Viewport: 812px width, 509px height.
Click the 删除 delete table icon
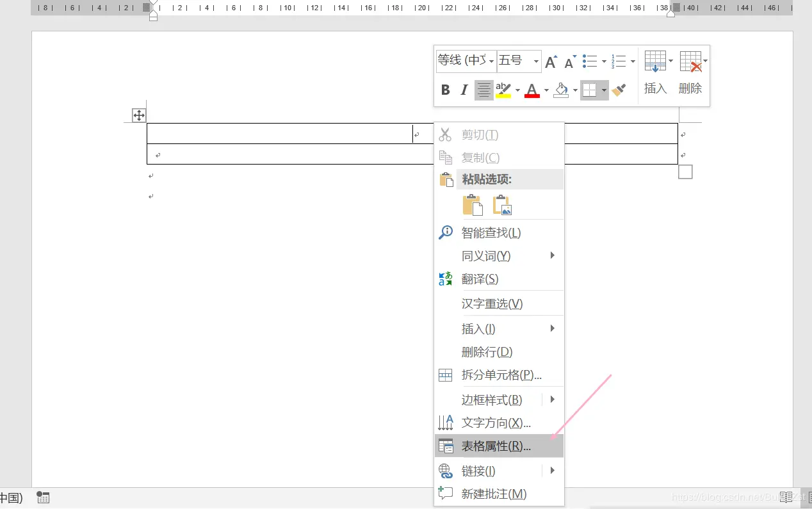[x=690, y=61]
